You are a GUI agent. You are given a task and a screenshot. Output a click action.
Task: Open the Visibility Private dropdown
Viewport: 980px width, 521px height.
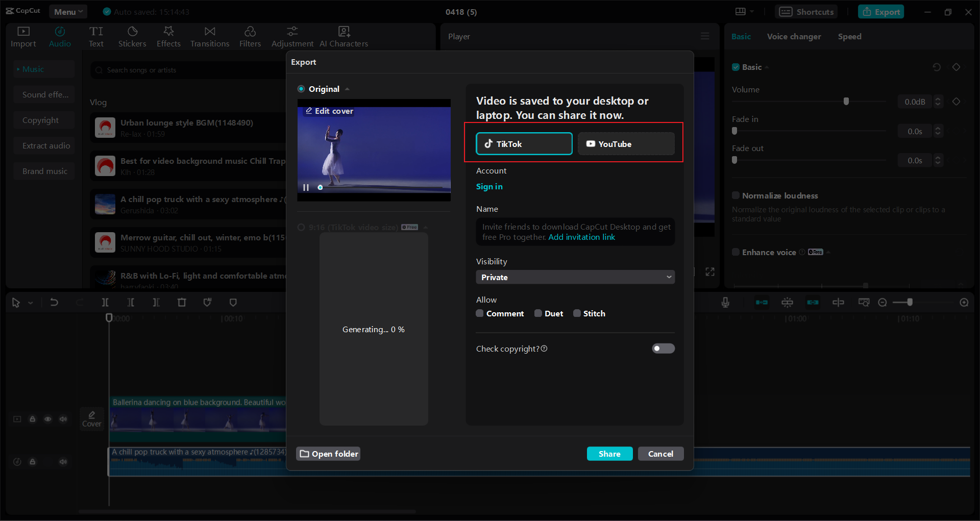[x=575, y=277]
